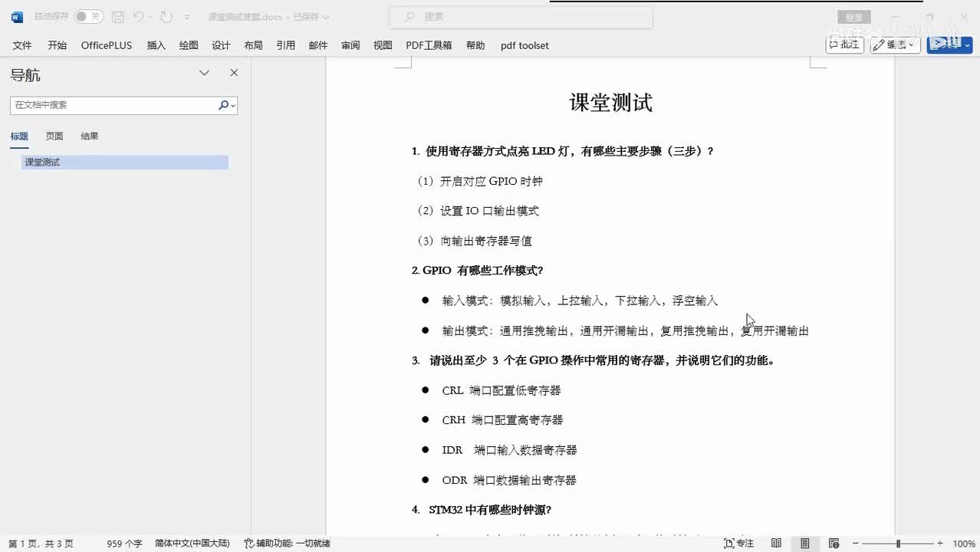The width and height of the screenshot is (980, 552).
Task: Switch to Web Layout view icon
Action: (x=834, y=544)
